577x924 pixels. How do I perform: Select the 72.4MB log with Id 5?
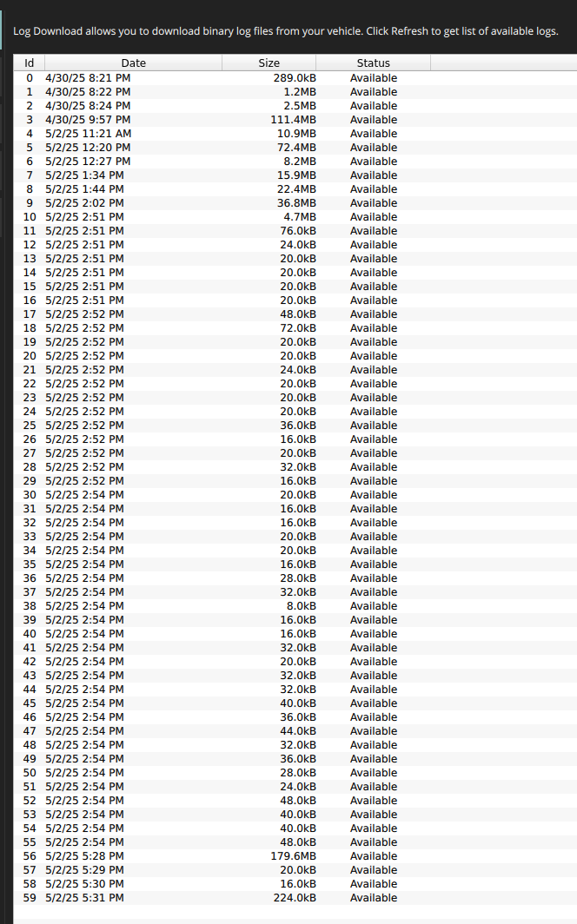click(295, 148)
